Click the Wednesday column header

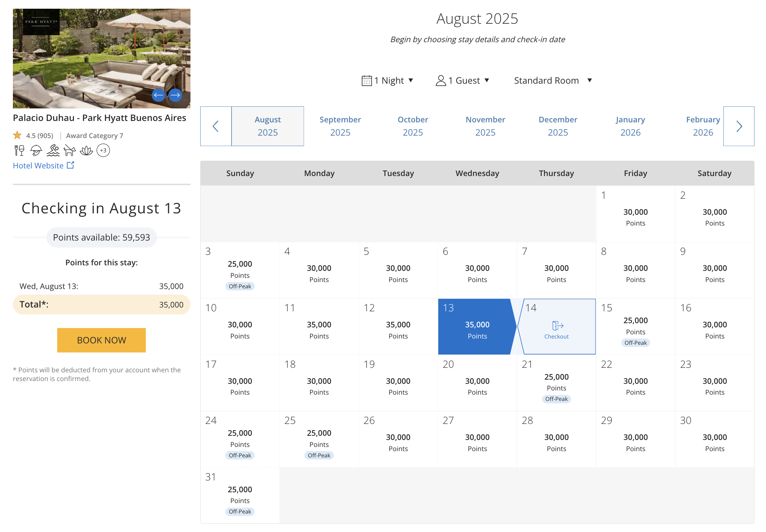pyautogui.click(x=477, y=173)
